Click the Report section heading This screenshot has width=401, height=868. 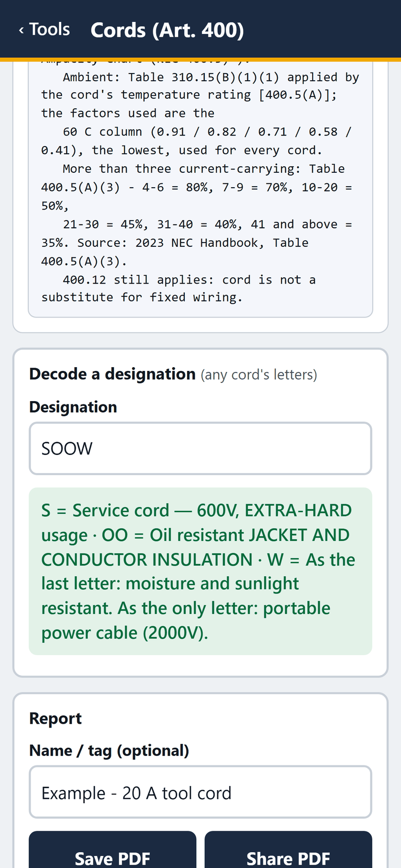tap(55, 719)
